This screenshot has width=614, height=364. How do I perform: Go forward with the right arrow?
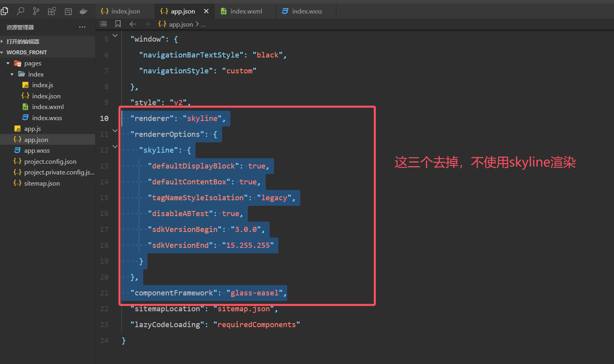coord(147,24)
